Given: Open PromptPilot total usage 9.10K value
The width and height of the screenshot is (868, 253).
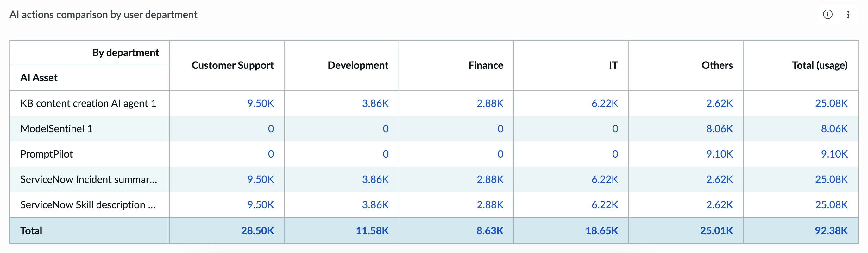Looking at the screenshot, I should tap(834, 154).
